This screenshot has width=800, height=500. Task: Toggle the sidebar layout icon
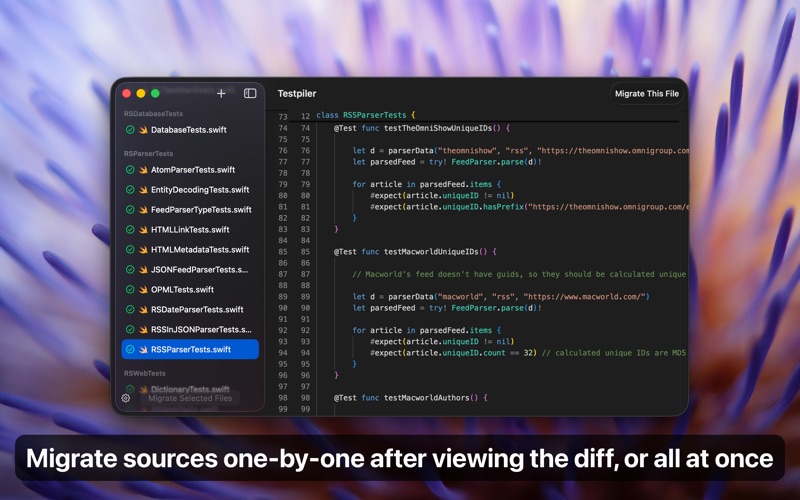tap(250, 93)
